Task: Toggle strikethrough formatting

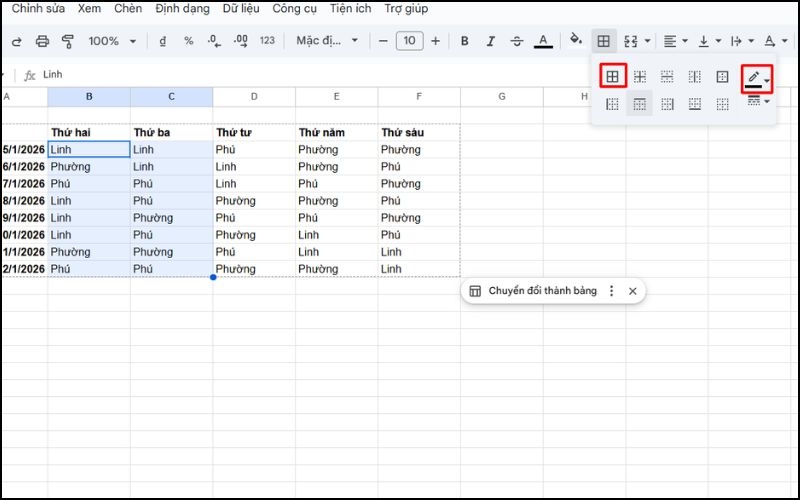Action: pyautogui.click(x=516, y=41)
